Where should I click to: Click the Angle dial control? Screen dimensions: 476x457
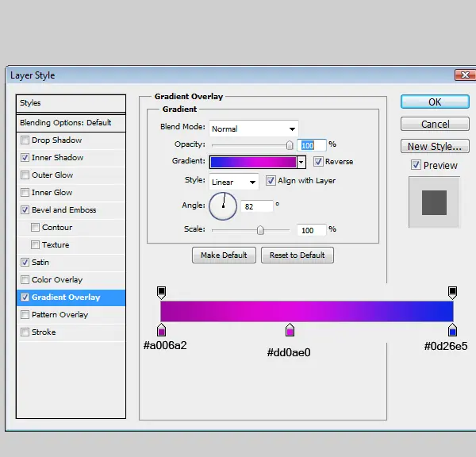tap(223, 205)
